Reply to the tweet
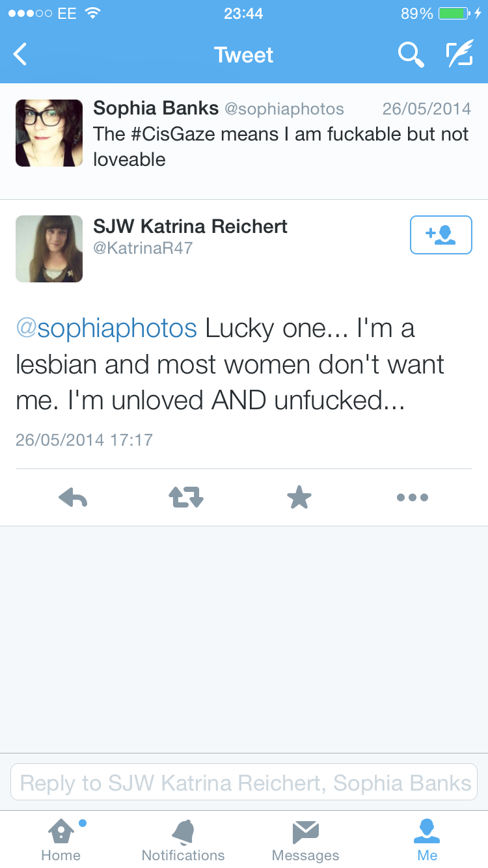Screen dimensions: 488x868 pyautogui.click(x=73, y=498)
